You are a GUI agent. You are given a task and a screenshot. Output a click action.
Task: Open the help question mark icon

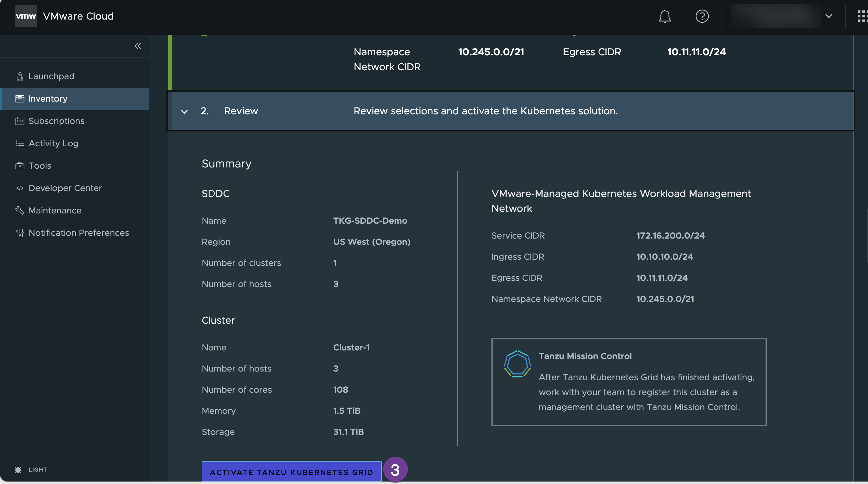tap(702, 16)
